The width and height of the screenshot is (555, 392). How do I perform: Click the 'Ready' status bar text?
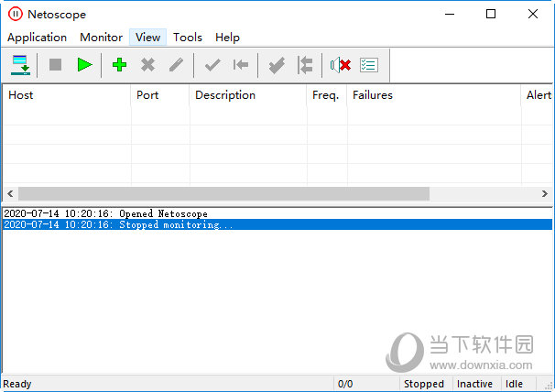pyautogui.click(x=17, y=384)
